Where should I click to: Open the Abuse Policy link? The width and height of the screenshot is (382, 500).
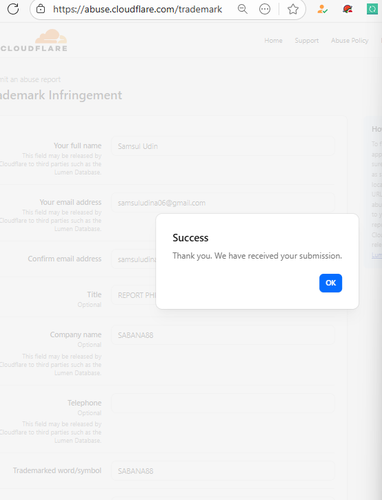click(x=350, y=40)
